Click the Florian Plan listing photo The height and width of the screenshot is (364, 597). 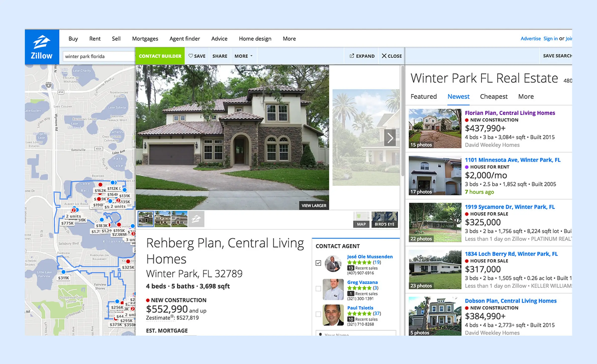click(435, 129)
